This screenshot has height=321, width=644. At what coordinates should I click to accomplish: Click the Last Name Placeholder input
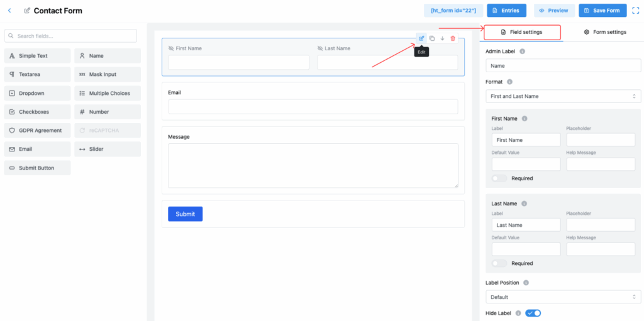point(601,225)
